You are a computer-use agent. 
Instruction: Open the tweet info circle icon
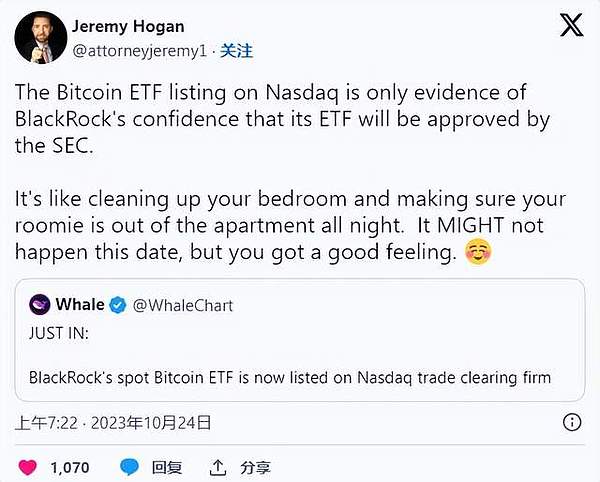(x=573, y=422)
